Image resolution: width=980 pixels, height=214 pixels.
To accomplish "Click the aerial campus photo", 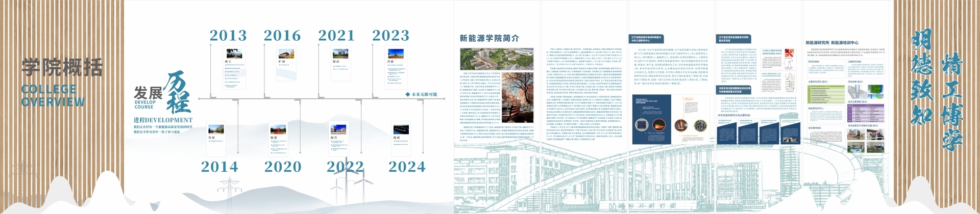I will tap(497, 60).
